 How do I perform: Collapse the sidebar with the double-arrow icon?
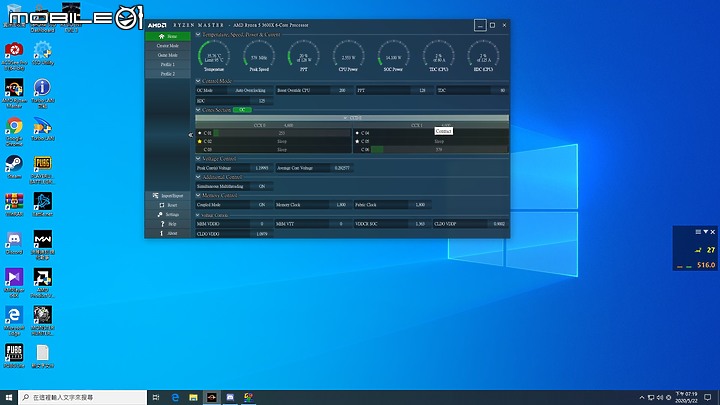pyautogui.click(x=191, y=135)
